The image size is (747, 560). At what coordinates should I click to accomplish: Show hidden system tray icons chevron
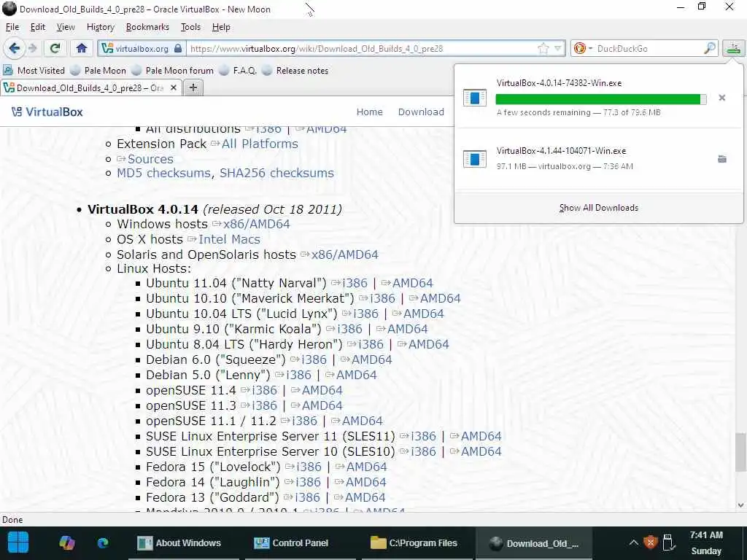633,542
